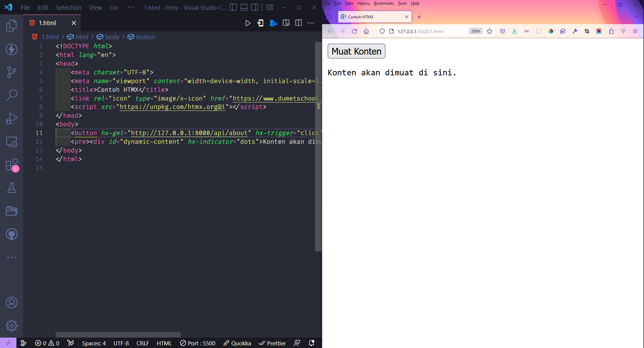Image resolution: width=644 pixels, height=348 pixels.
Task: Open Run and Debug view
Action: (11, 119)
